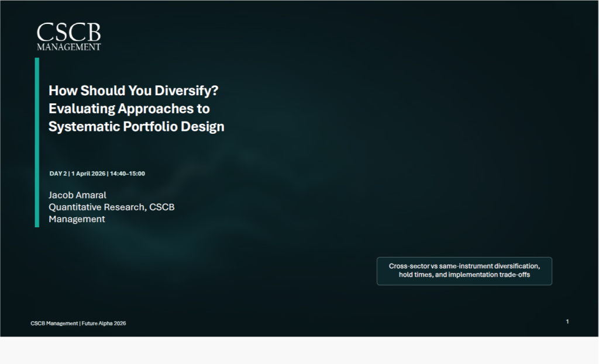Click the 14:40–15:00 time slot text
This screenshot has height=364, width=599.
(x=127, y=174)
